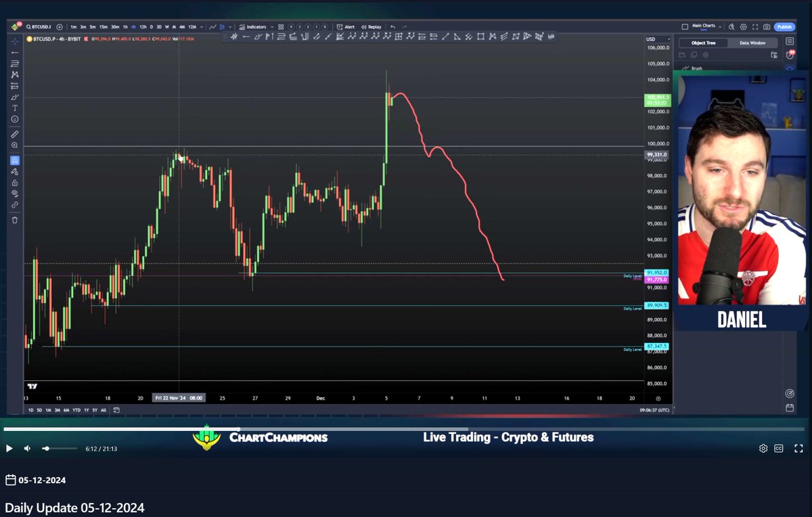
Task: Toggle magnet mode in left toolbar
Action: [x=15, y=160]
